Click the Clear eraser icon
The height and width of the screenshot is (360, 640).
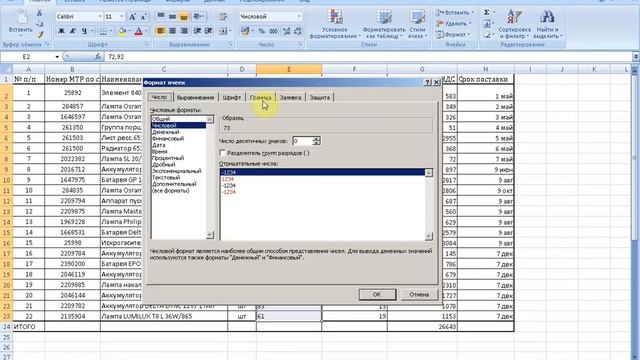click(x=487, y=35)
